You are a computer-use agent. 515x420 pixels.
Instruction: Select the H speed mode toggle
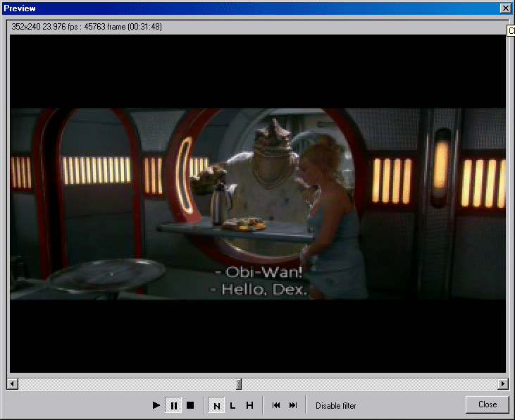[249, 405]
